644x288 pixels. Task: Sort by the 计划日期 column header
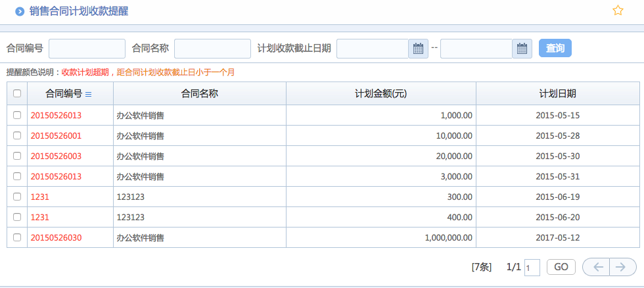point(557,93)
